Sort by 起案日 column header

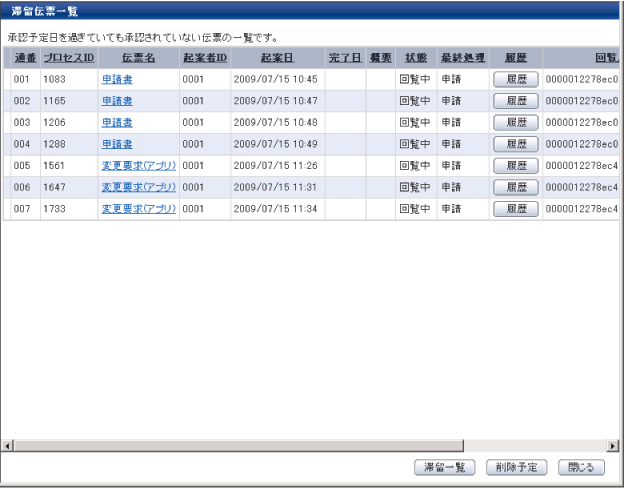[x=276, y=58]
